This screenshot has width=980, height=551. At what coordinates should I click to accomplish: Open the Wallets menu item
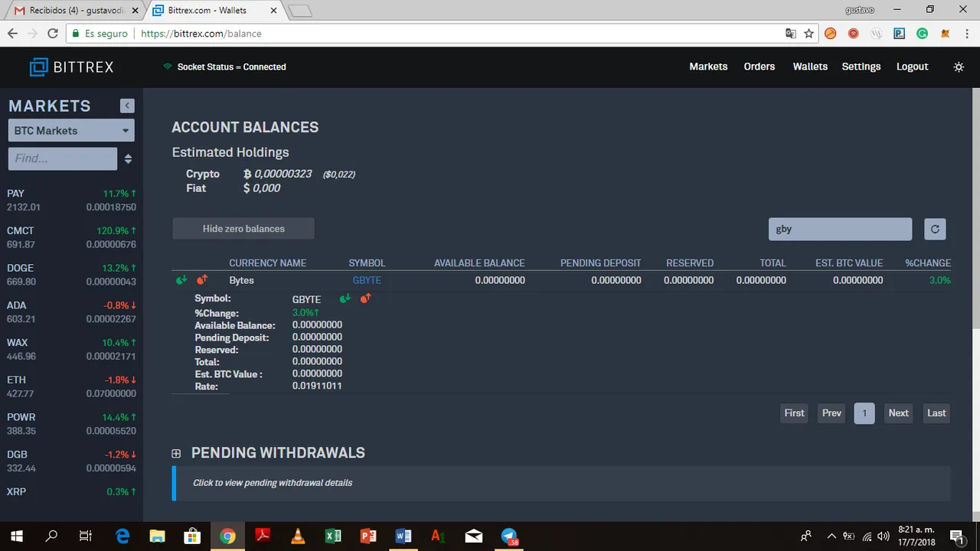[x=810, y=67]
